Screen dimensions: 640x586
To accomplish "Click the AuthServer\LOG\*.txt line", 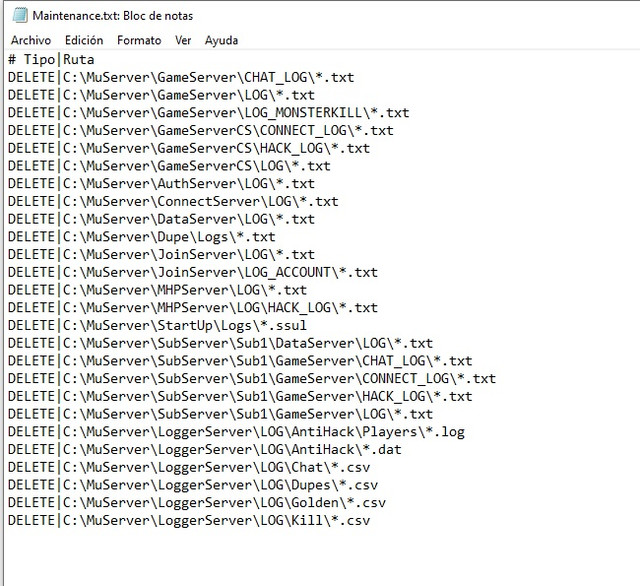I will click(x=161, y=184).
